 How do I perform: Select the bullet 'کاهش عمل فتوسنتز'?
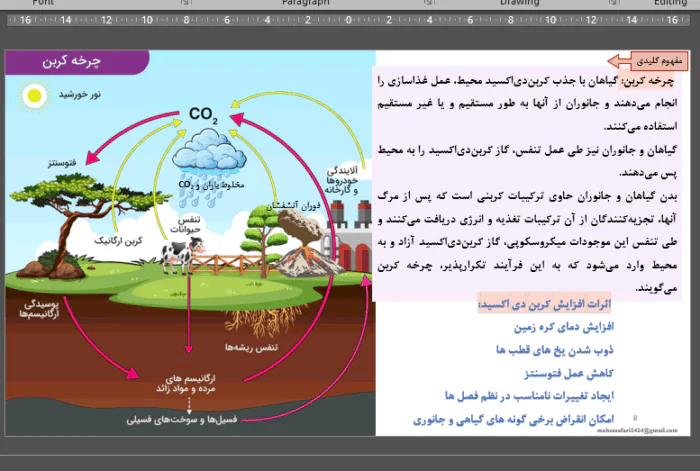click(569, 373)
